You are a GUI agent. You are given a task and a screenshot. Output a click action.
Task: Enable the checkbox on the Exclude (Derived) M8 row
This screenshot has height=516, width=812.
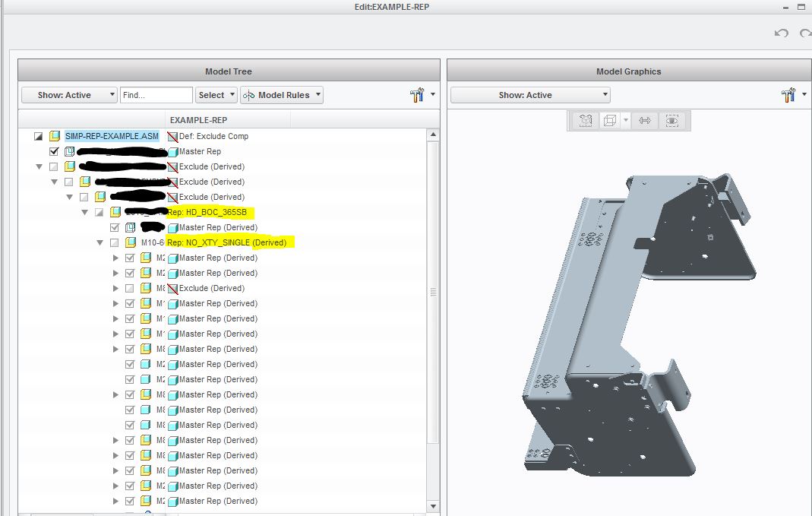(x=130, y=288)
